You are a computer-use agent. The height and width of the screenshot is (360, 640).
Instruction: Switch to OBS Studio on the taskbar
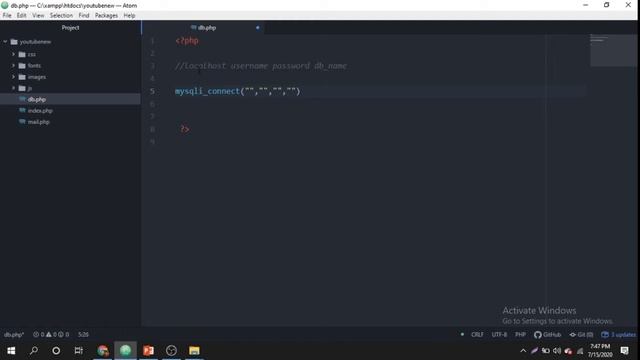[171, 351]
